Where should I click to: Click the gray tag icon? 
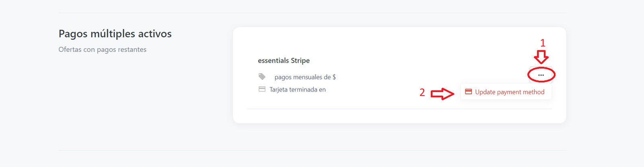pyautogui.click(x=262, y=76)
